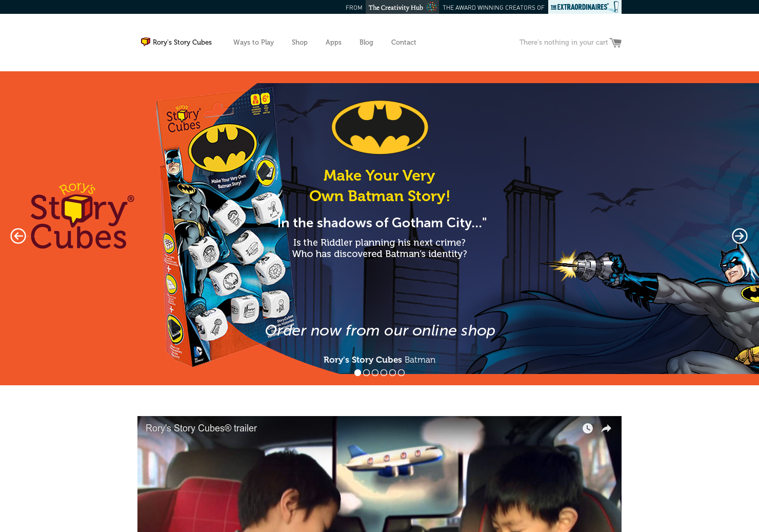Click the shopping cart icon
The width and height of the screenshot is (759, 532).
click(x=615, y=43)
